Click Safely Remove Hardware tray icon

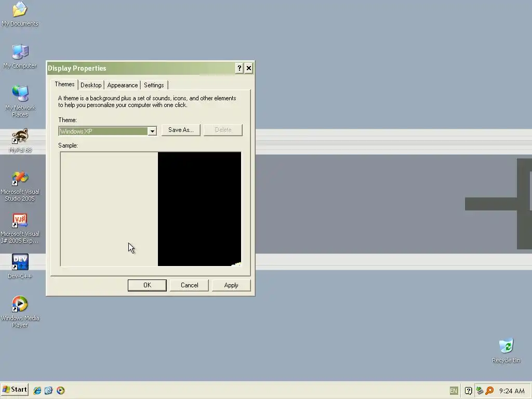480,391
